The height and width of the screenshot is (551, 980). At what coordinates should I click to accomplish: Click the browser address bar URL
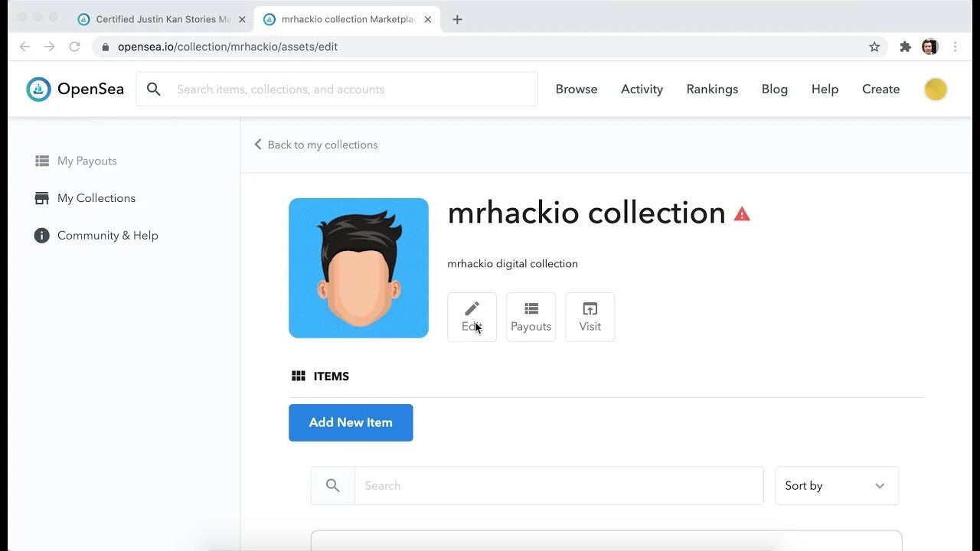[x=227, y=47]
